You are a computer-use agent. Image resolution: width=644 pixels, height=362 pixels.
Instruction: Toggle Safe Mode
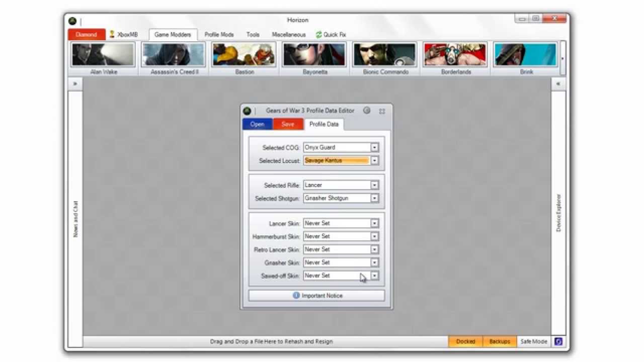pos(533,341)
